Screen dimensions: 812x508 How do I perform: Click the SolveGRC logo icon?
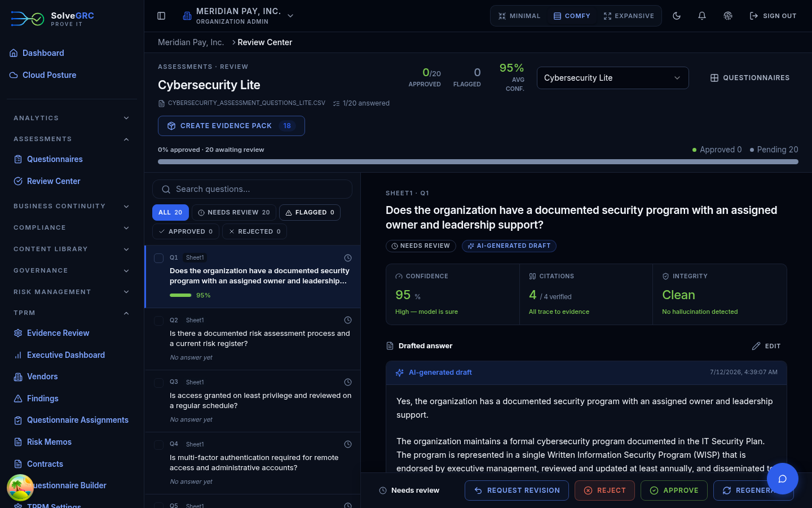27,19
